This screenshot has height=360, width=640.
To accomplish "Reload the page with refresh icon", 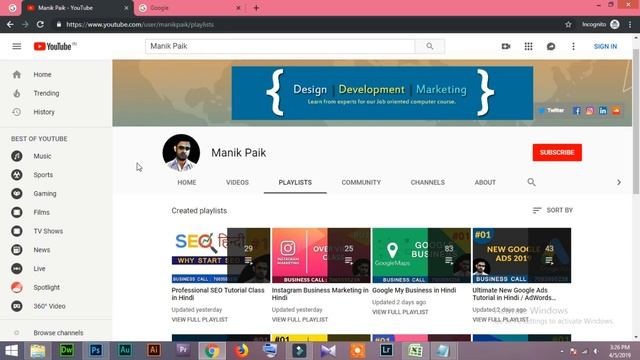I will click(x=40, y=24).
